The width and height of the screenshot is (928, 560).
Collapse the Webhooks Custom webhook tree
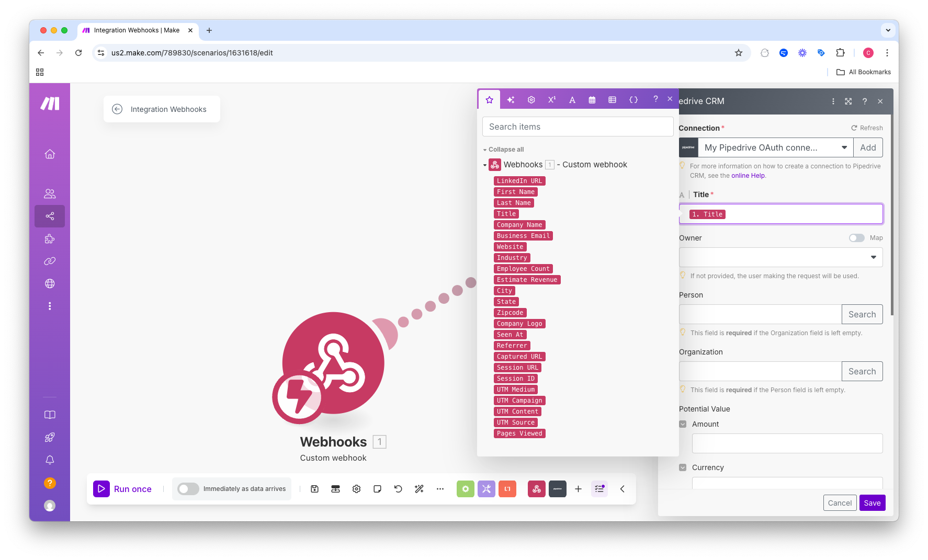pos(485,165)
